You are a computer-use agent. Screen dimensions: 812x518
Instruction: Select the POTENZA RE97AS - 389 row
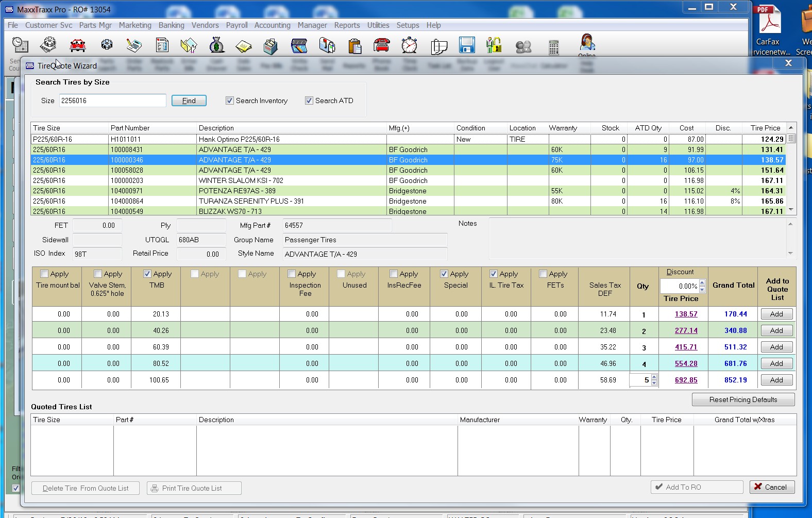[x=408, y=191]
